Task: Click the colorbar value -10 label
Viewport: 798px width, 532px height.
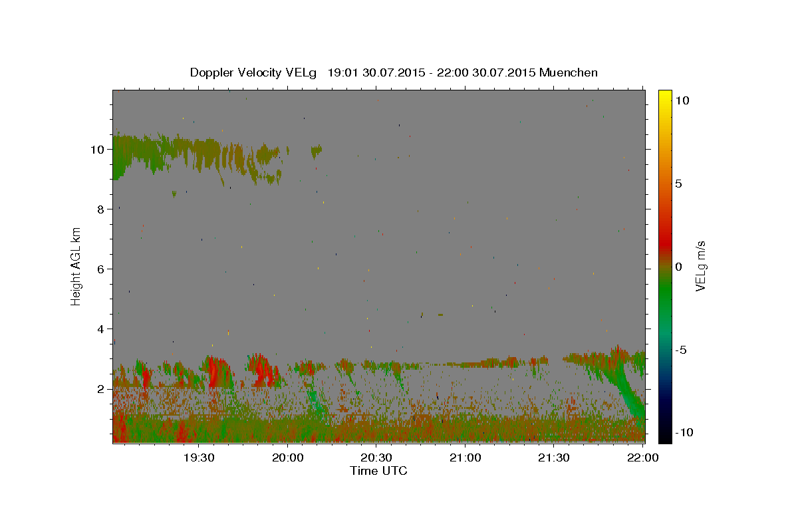Action: pyautogui.click(x=684, y=433)
